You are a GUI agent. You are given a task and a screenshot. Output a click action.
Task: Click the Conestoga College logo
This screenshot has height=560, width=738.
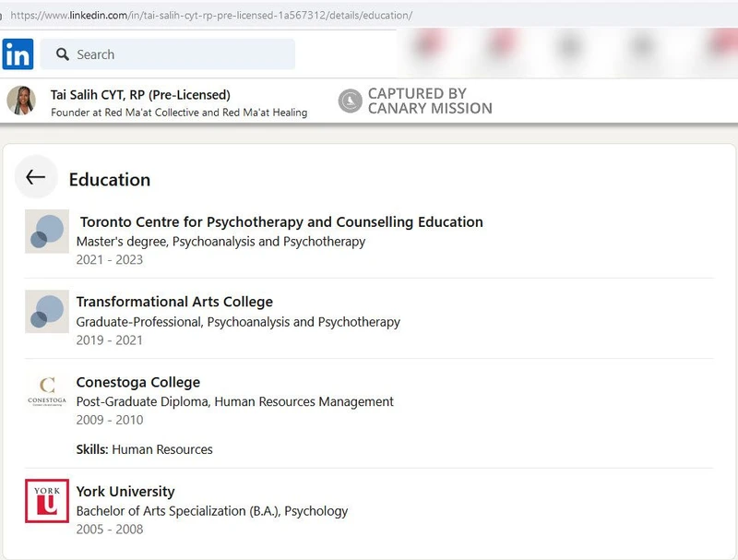[46, 391]
